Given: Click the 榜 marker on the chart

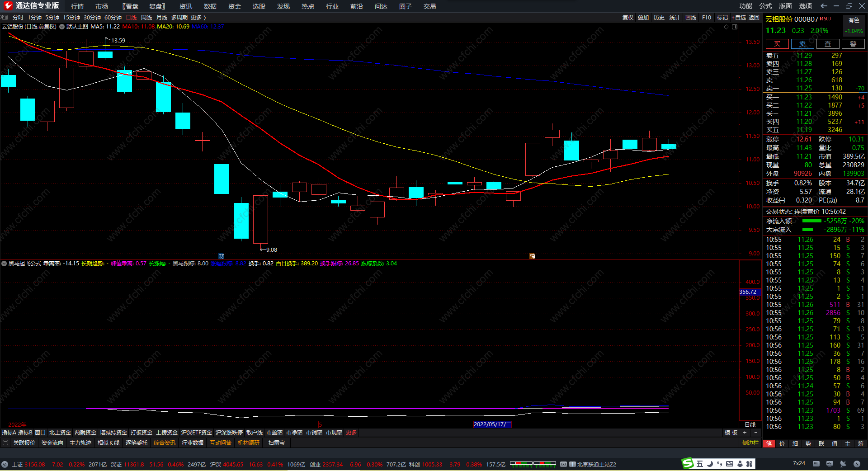Looking at the screenshot, I should (x=532, y=256).
